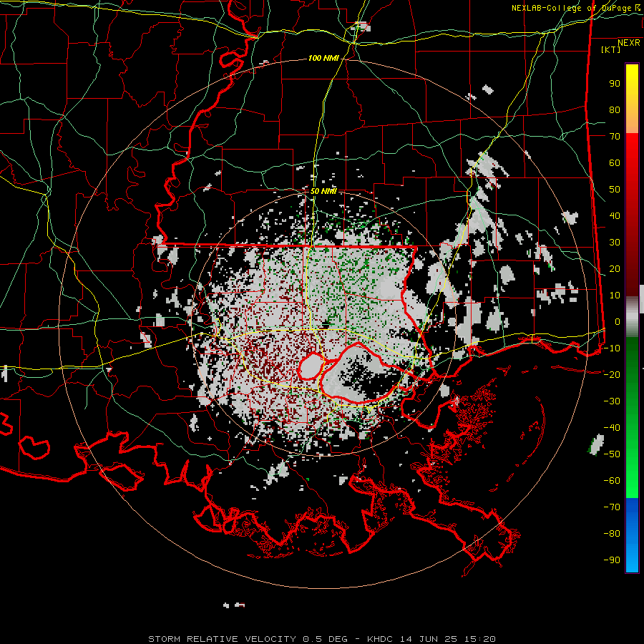The height and width of the screenshot is (644, 644).
Task: Click the "-60" value on velocity scale
Action: pos(612,481)
